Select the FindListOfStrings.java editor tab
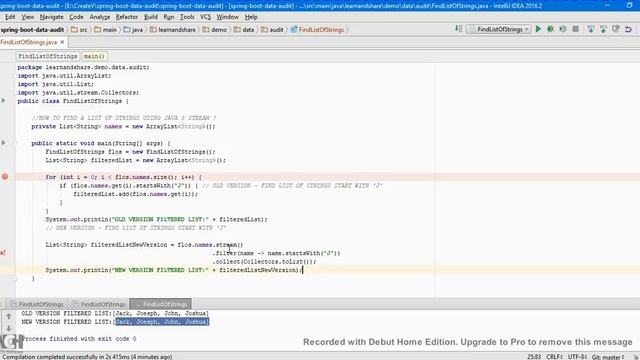The image size is (640, 360). pos(29,42)
